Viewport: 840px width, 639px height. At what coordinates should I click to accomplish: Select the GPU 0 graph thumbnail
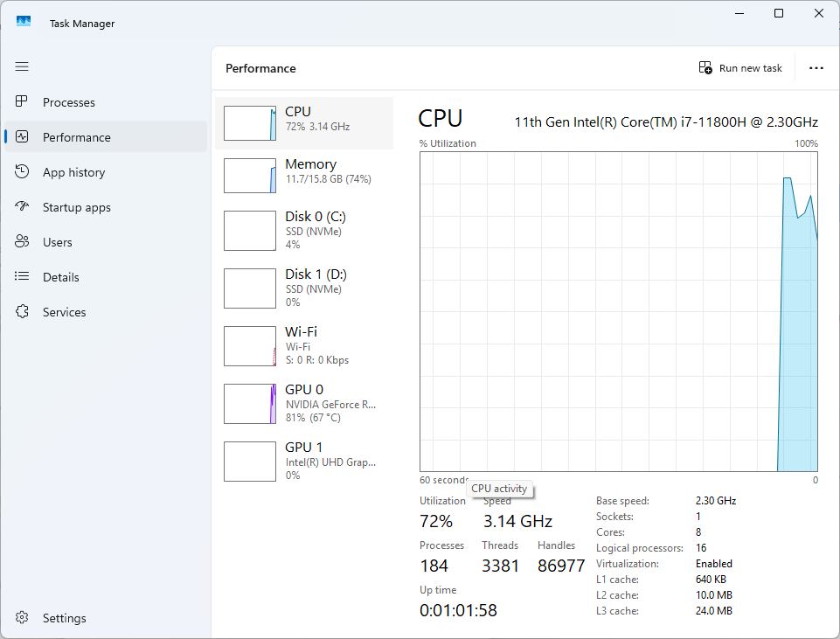point(250,404)
